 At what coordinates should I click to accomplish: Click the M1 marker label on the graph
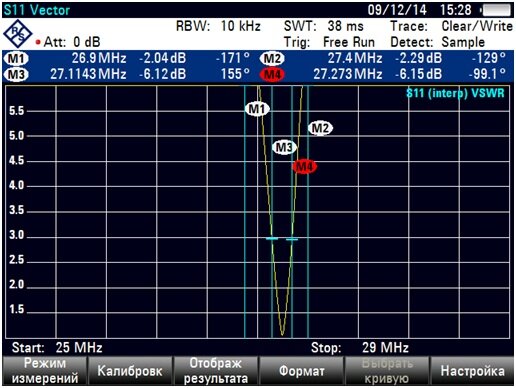[x=257, y=109]
